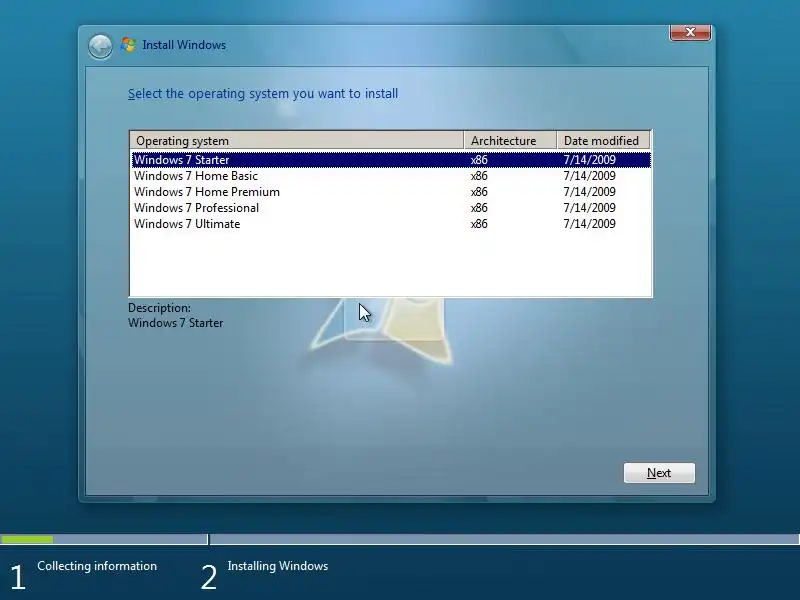Click the Description text 'Windows 7 Starter'
800x600 pixels.
[x=176, y=323]
